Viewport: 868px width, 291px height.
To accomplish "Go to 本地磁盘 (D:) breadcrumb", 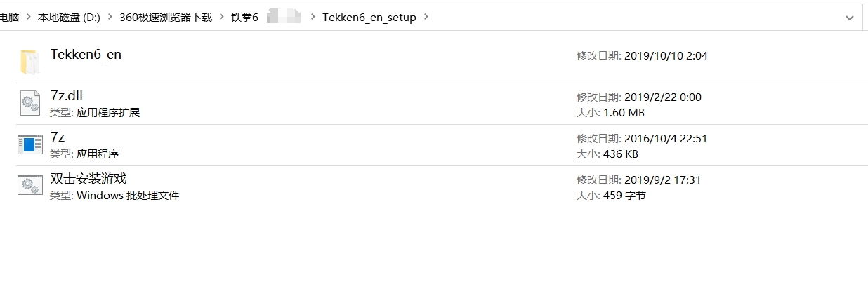I will [69, 18].
